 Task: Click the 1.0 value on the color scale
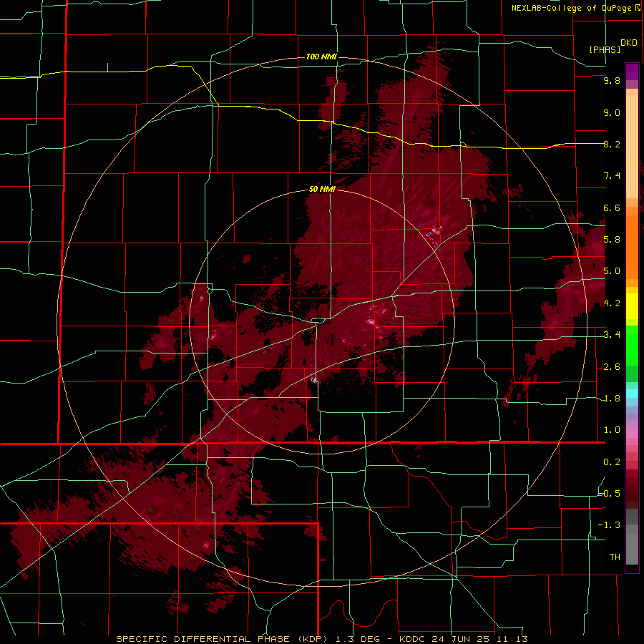click(612, 430)
